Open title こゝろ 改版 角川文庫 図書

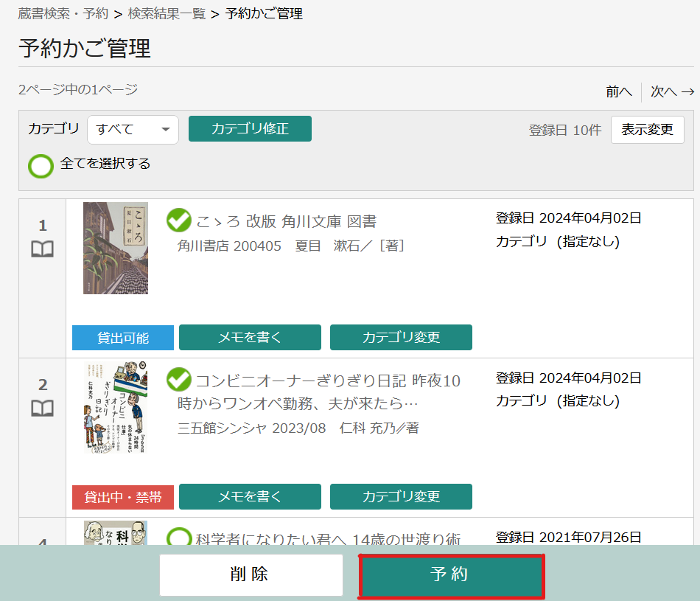286,221
